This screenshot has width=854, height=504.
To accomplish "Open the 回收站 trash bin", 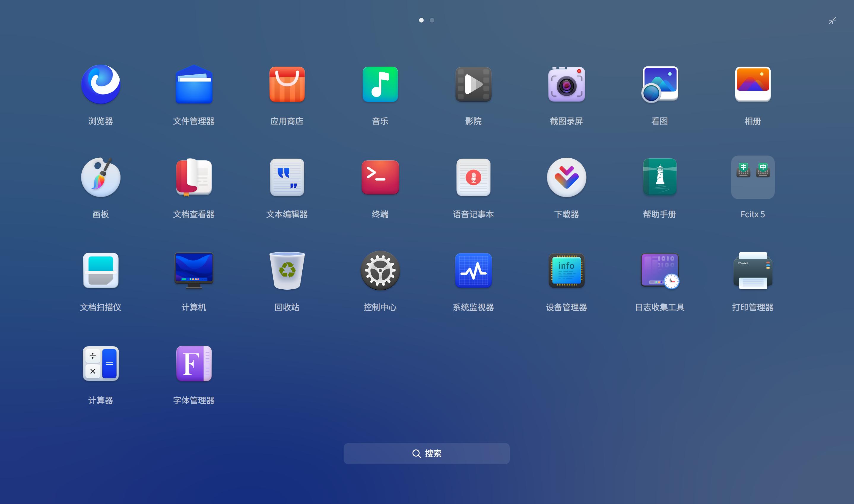I will pyautogui.click(x=287, y=270).
